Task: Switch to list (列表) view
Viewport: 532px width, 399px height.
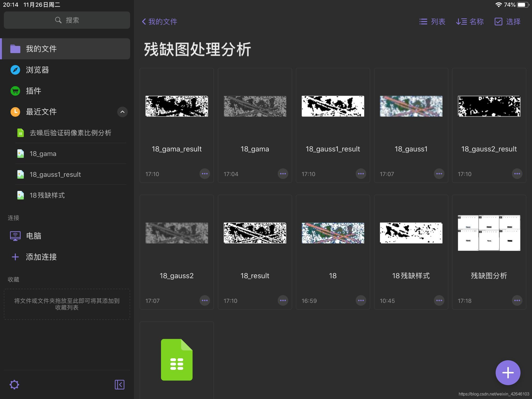Action: pos(433,22)
